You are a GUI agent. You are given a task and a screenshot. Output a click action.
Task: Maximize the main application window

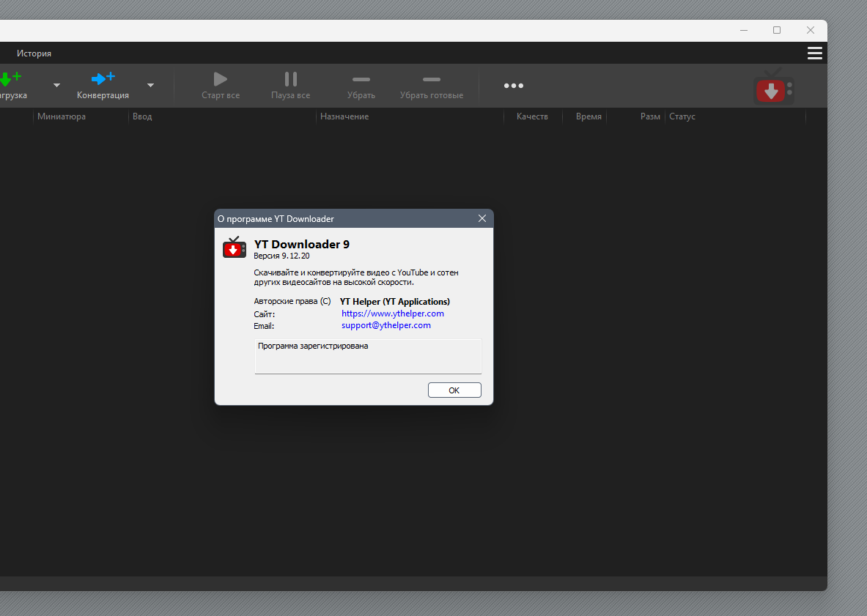(777, 30)
